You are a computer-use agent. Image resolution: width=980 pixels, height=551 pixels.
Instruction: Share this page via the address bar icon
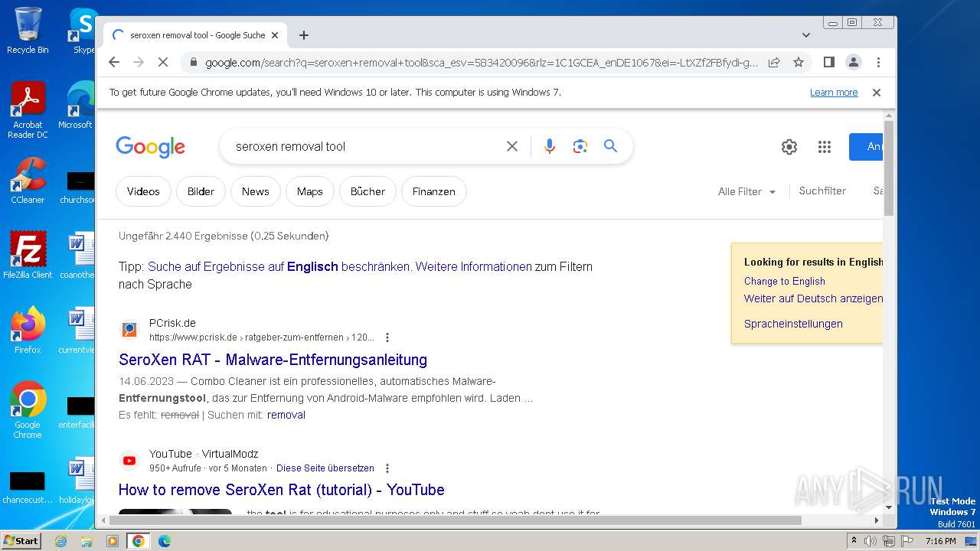tap(774, 62)
